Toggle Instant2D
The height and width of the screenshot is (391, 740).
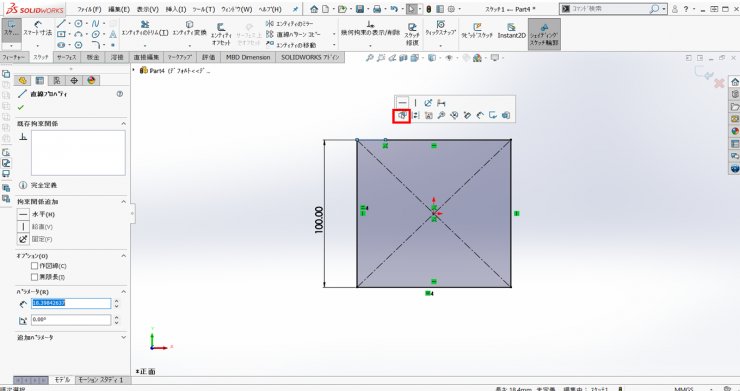(512, 31)
